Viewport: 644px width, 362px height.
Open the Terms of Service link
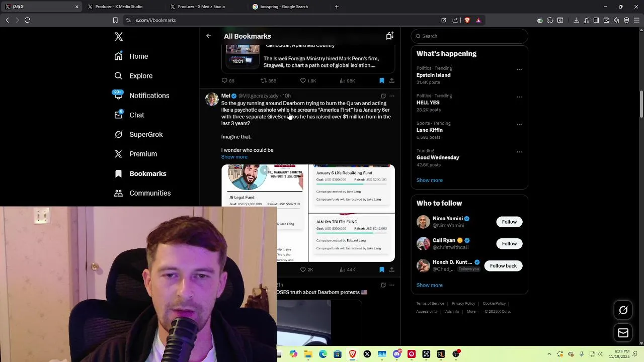430,304
